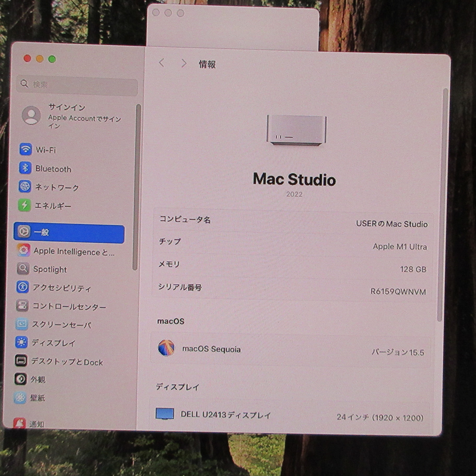476x476 pixels.
Task: Click the DELL U2413 display icon
Action: pos(165,414)
